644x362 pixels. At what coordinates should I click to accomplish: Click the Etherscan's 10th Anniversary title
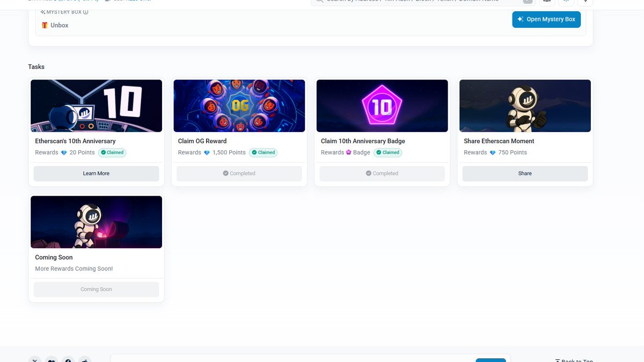[x=75, y=141]
